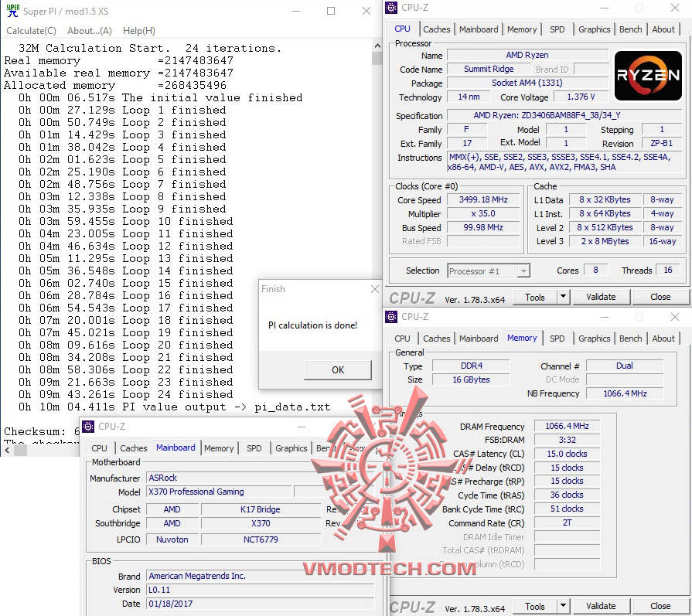Image resolution: width=692 pixels, height=616 pixels.
Task: Click the Level 3 cache value 2 x 8 MBytes
Action: pyautogui.click(x=605, y=241)
